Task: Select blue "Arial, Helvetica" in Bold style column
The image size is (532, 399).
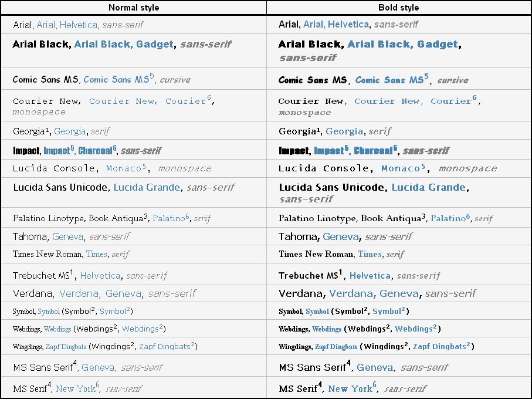Action: coord(336,25)
